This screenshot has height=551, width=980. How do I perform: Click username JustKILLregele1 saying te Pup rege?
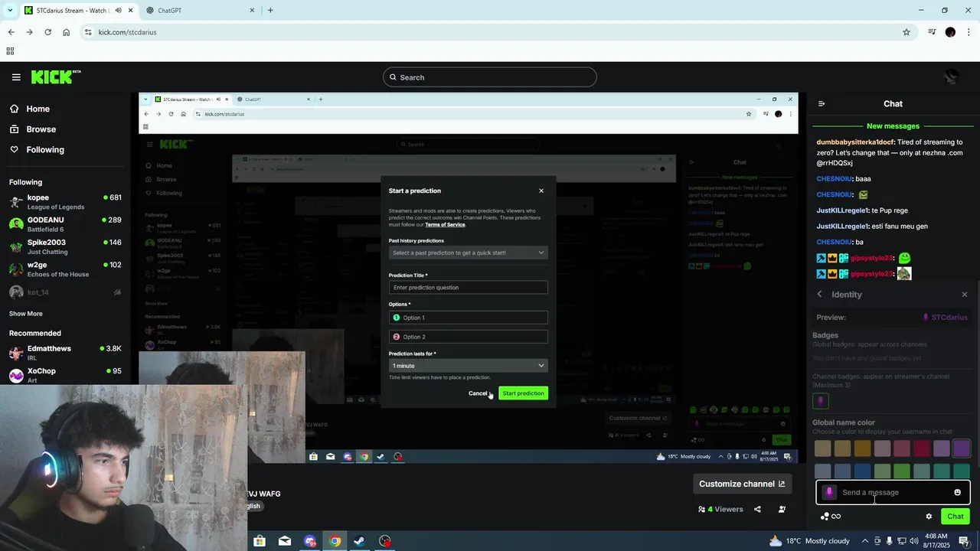click(842, 210)
